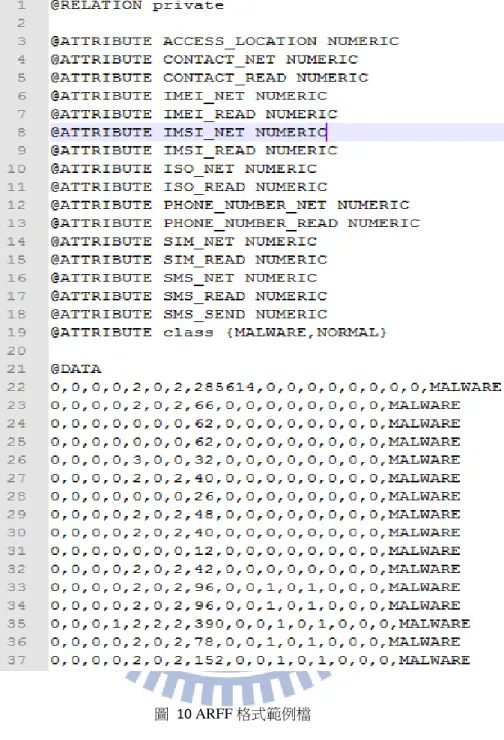Select the ISO_NET attribute line
Viewport: 504px width, 740px height.
pos(184,169)
